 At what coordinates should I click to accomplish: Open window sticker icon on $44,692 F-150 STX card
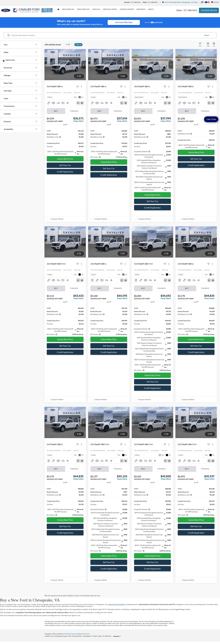166,280
